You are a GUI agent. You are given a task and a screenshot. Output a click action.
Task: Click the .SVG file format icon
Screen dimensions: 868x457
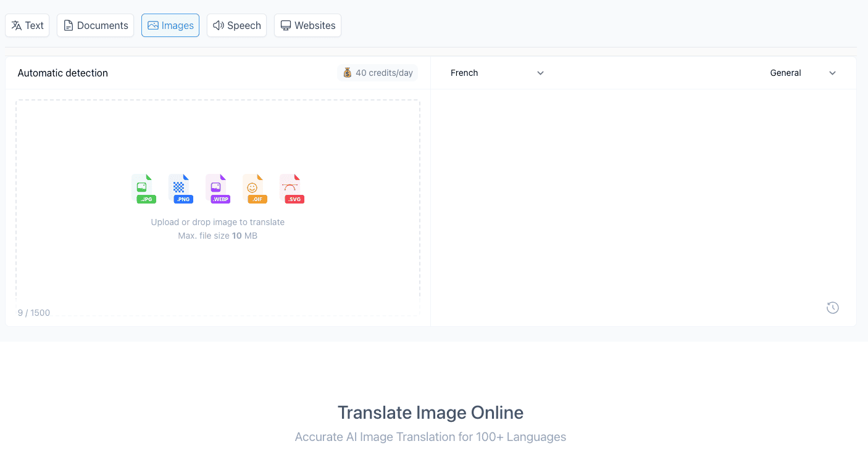[x=291, y=188]
